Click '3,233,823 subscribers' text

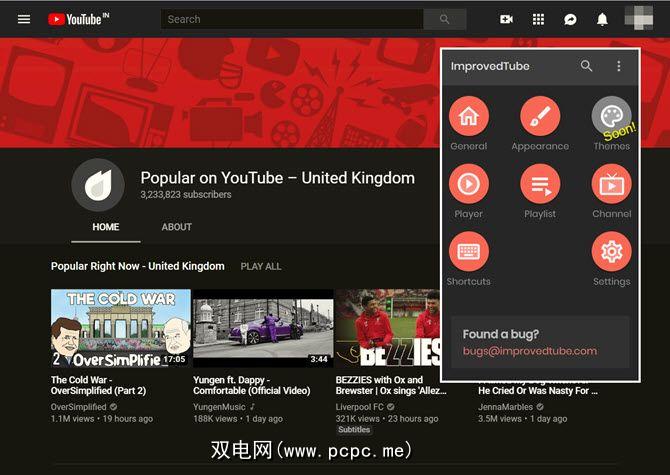(186, 195)
